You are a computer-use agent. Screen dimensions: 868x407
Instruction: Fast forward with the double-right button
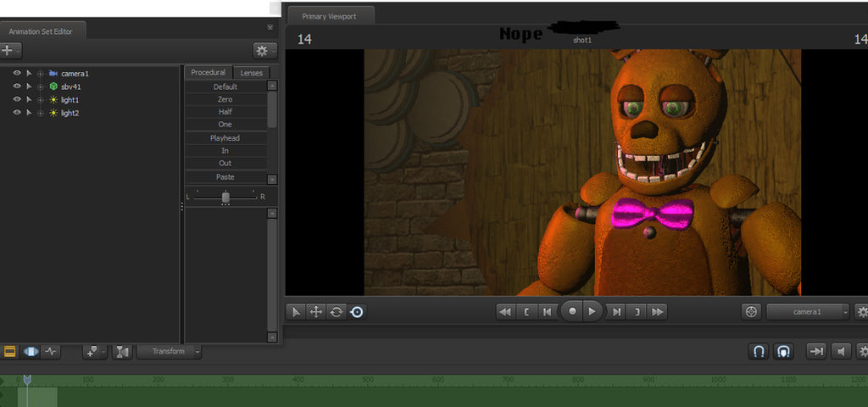[658, 312]
